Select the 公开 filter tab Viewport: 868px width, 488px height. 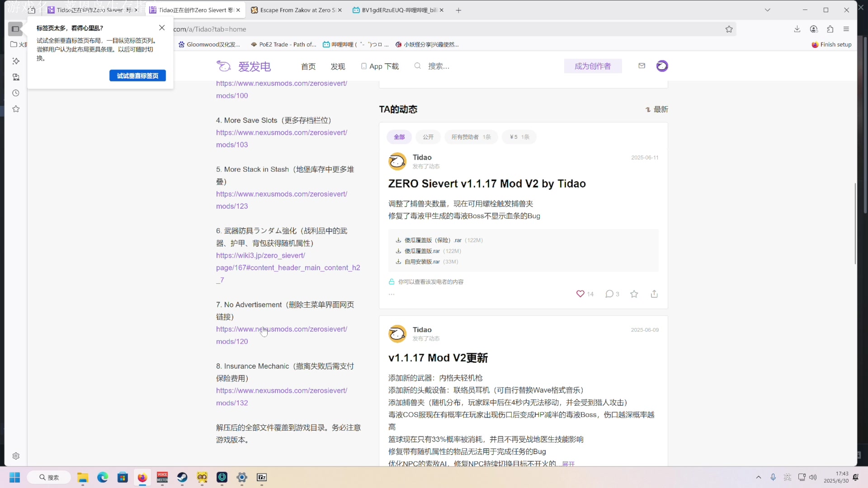428,137
